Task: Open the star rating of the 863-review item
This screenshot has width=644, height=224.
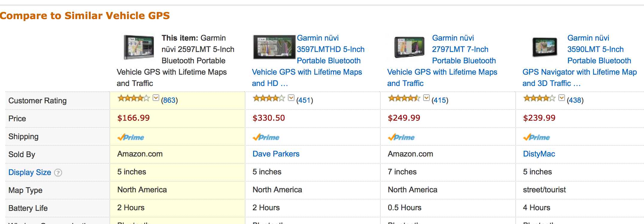Action: pyautogui.click(x=133, y=98)
